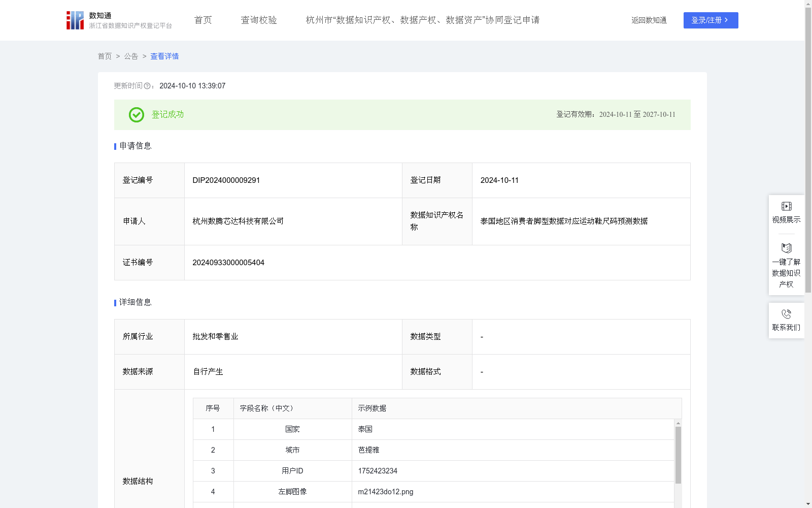Click registration date value 2024-10-11
Image resolution: width=812 pixels, height=508 pixels.
point(499,180)
